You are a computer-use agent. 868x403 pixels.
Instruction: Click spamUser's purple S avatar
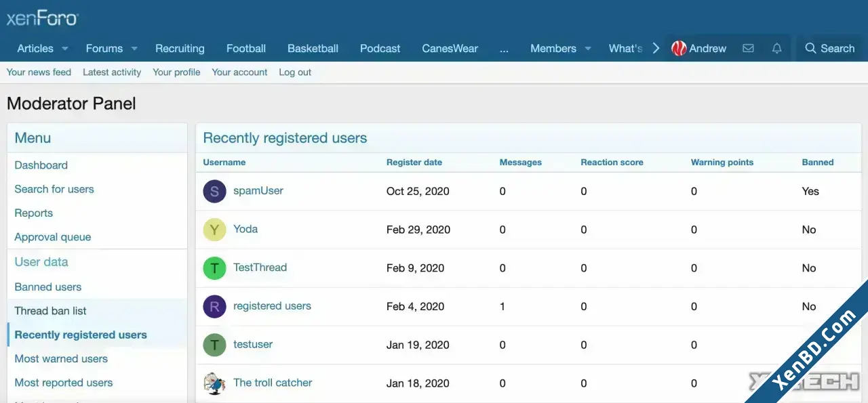pyautogui.click(x=214, y=191)
